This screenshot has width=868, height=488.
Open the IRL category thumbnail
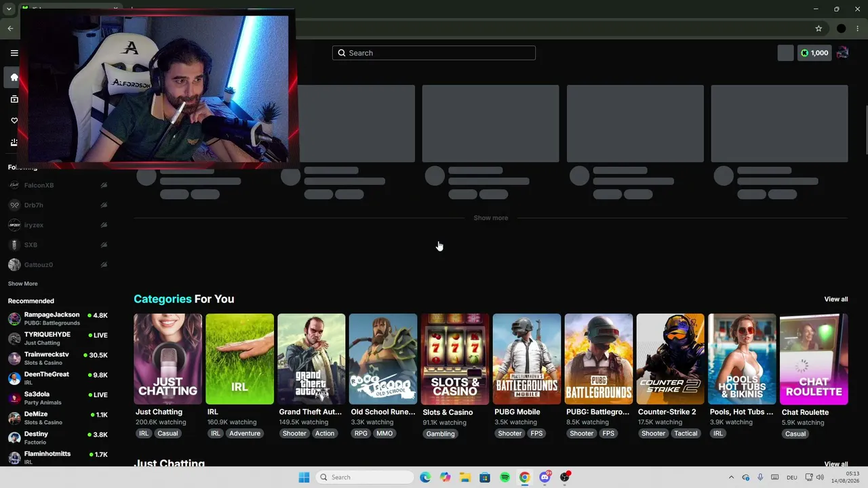(x=239, y=359)
